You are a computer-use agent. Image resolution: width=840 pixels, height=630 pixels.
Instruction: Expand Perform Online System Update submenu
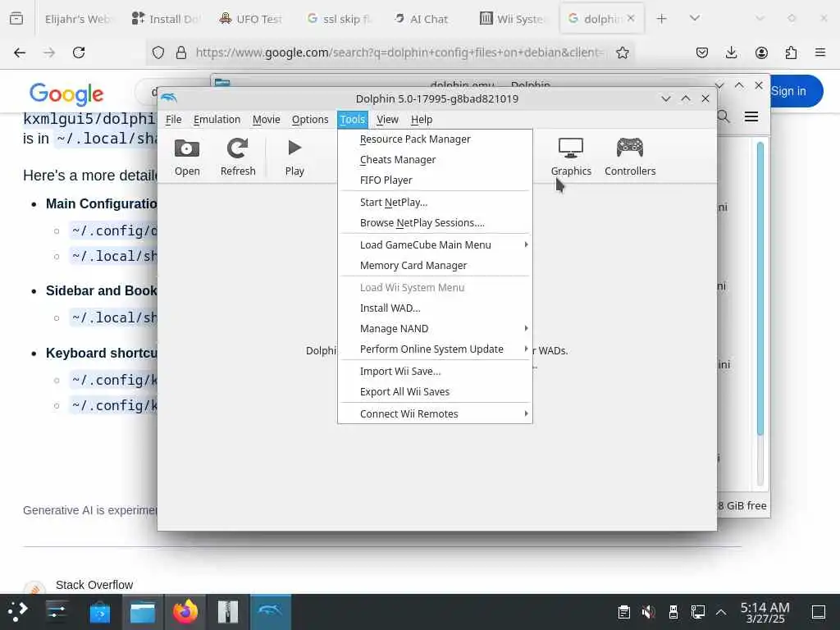pos(435,349)
